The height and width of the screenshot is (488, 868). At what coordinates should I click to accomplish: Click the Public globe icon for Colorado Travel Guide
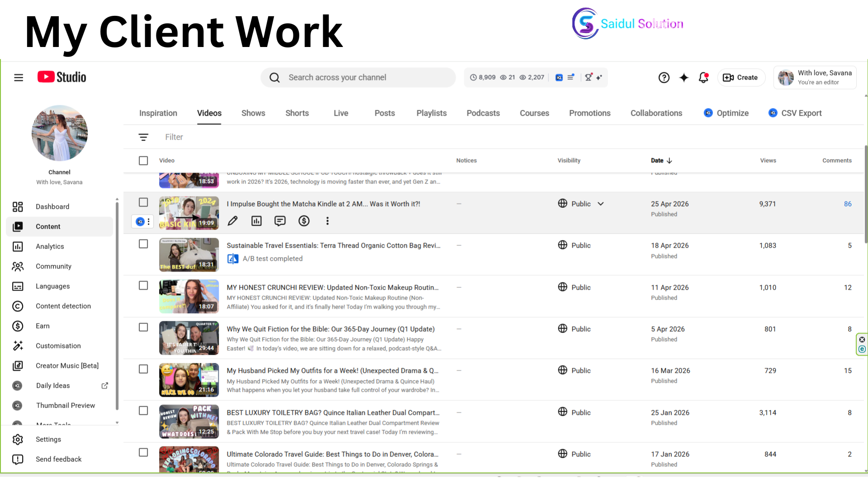pos(562,454)
